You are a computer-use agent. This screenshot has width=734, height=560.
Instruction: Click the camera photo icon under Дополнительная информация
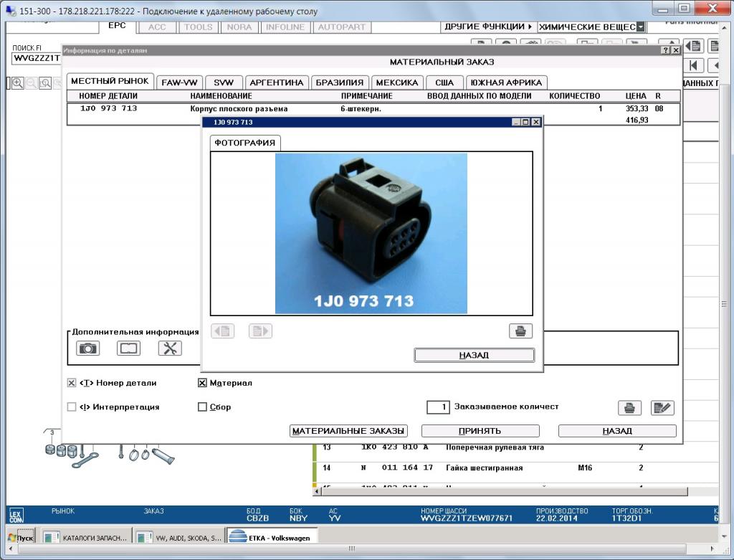[87, 348]
